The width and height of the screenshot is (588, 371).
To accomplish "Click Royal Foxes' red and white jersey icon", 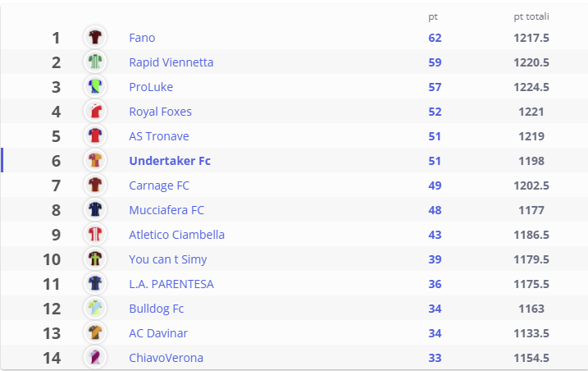I will tap(95, 111).
